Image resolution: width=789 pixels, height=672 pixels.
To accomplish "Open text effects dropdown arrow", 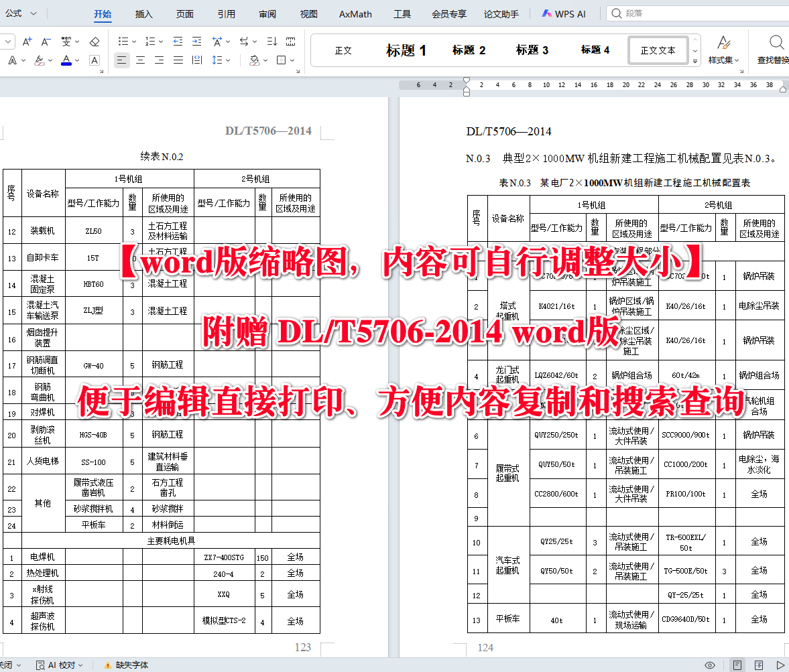I will pos(23,60).
